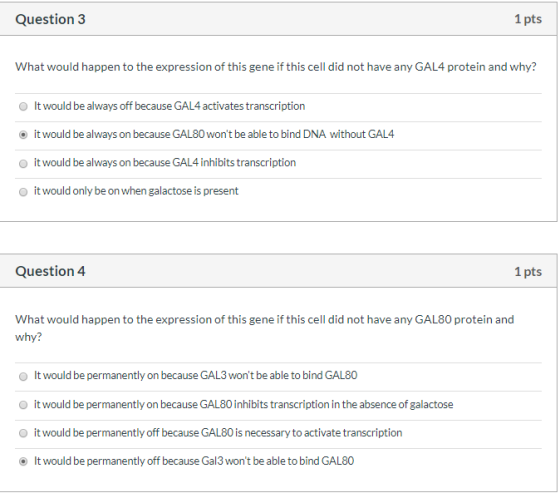Click the GAL80 protein question prompt text
Screen dimensions: 560x493
[x=265, y=328]
